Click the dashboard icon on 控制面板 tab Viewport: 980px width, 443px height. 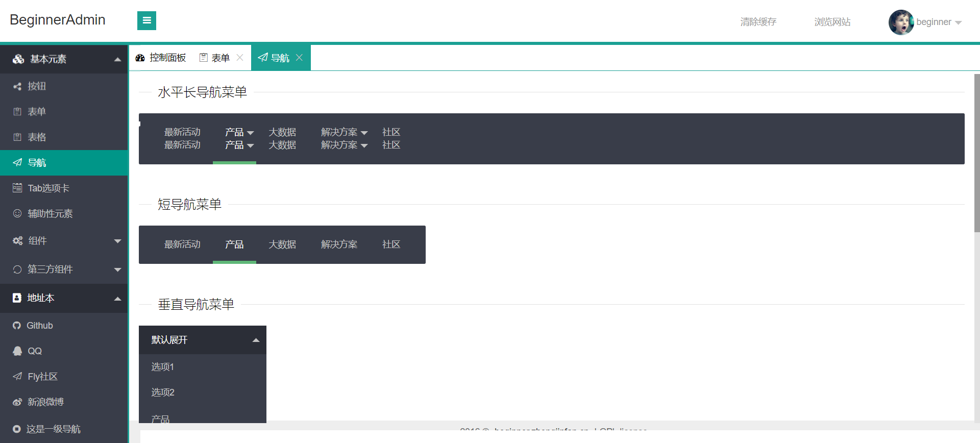(x=140, y=58)
